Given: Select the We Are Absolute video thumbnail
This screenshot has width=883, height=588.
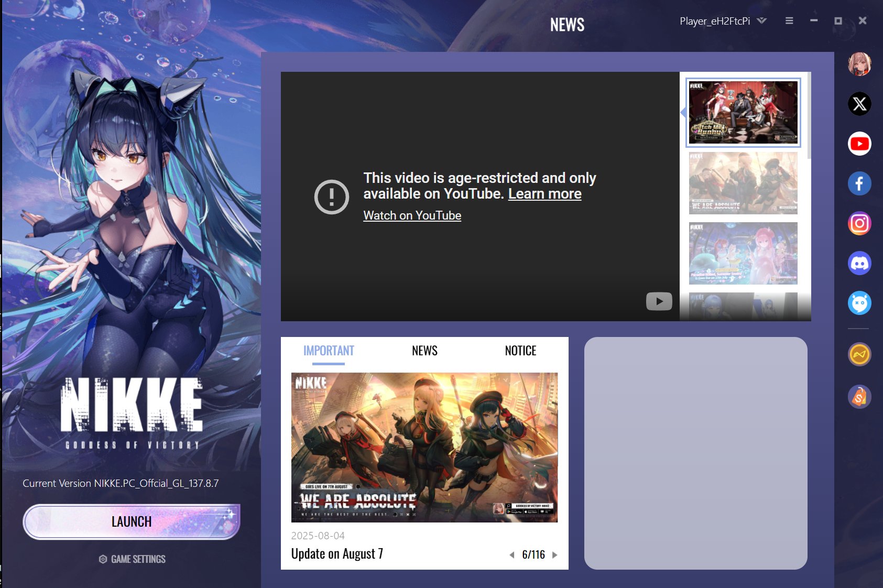Looking at the screenshot, I should click(743, 183).
